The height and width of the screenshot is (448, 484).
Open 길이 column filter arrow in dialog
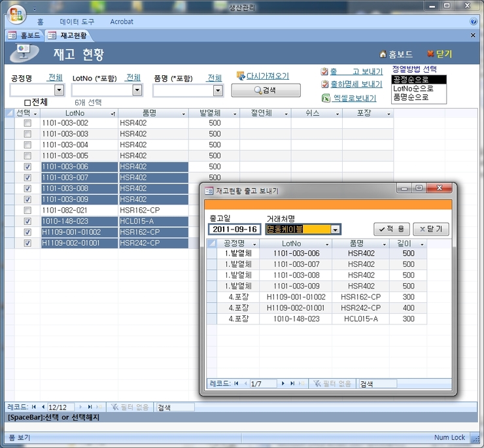(x=422, y=244)
